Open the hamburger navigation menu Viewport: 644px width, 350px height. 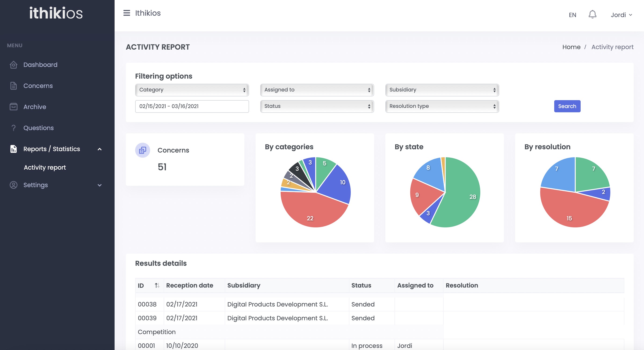click(127, 13)
